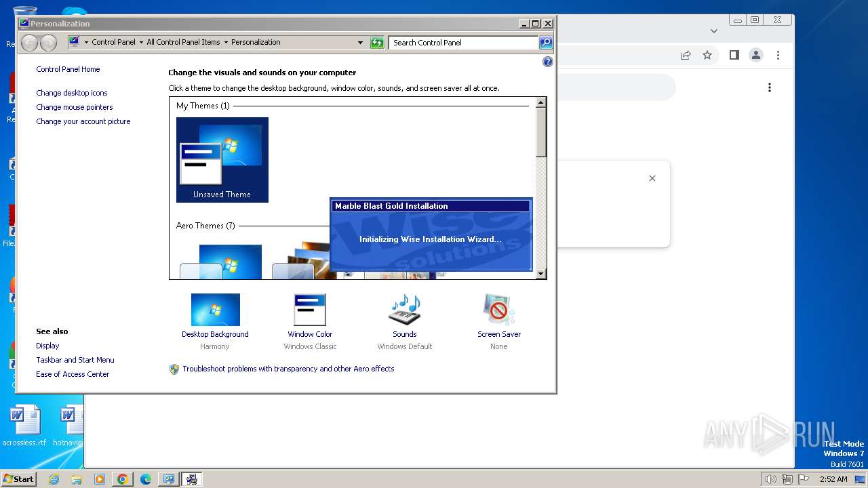This screenshot has width=868, height=488.
Task: Click Aero Themes (7) group header
Action: [205, 226]
